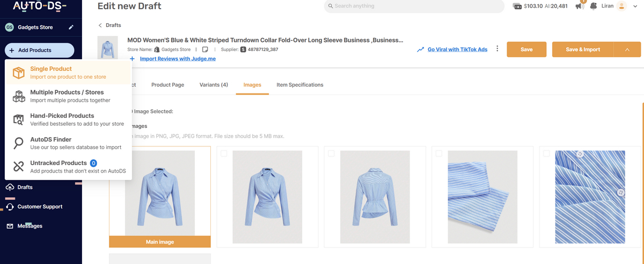This screenshot has height=264, width=644.
Task: Click the product title text
Action: click(265, 40)
